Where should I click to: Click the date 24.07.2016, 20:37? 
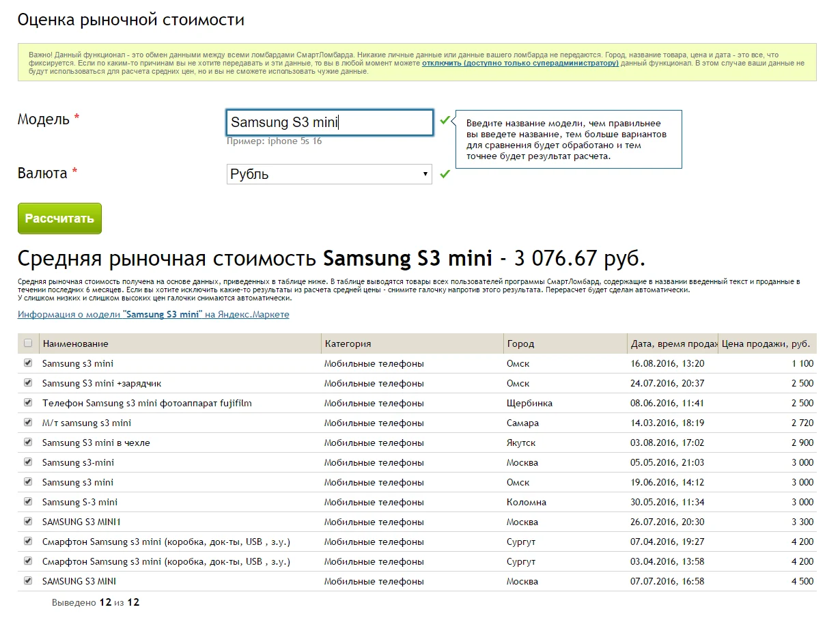point(667,383)
